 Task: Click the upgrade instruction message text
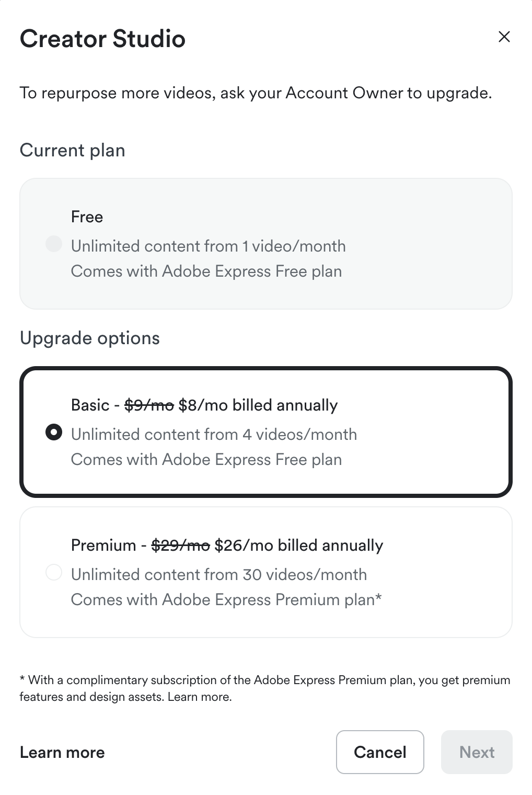tap(256, 93)
